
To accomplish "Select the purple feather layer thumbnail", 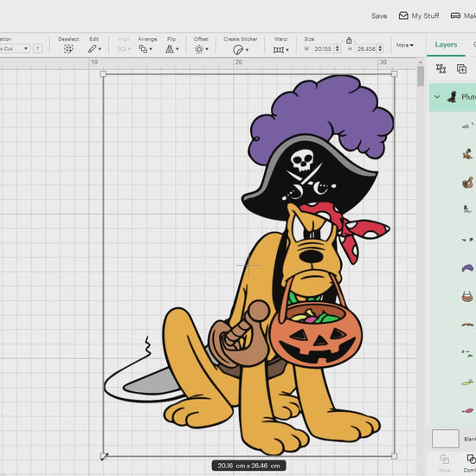I will [x=467, y=268].
